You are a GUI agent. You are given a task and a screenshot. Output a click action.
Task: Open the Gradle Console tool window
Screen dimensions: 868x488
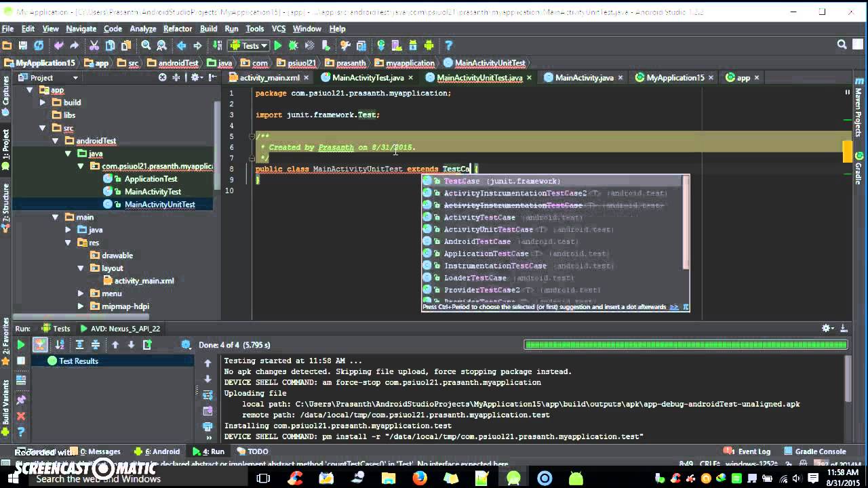coord(814,451)
